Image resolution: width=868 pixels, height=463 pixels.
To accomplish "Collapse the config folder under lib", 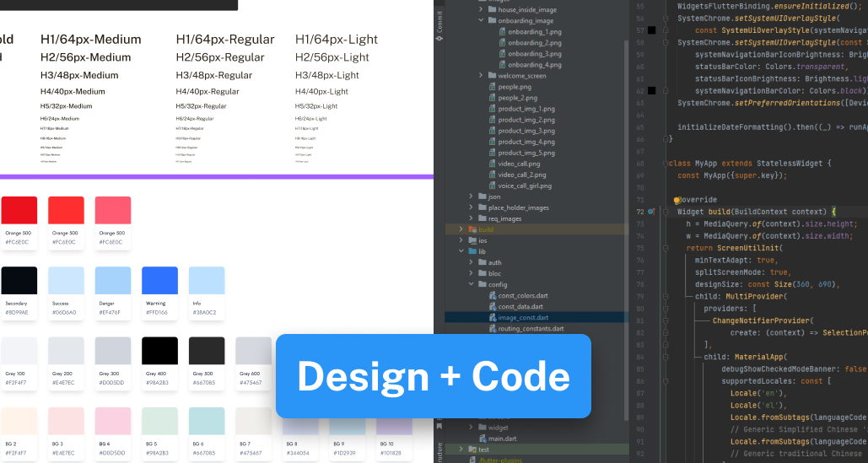I will [x=471, y=285].
